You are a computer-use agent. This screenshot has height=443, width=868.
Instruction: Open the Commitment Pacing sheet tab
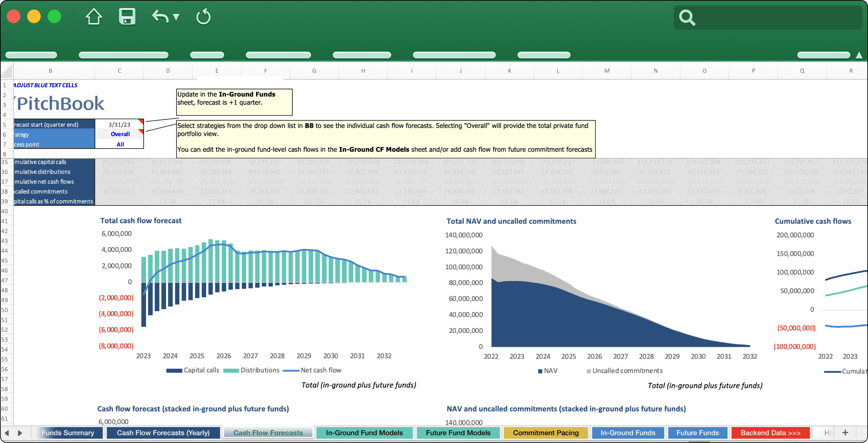tap(545, 433)
